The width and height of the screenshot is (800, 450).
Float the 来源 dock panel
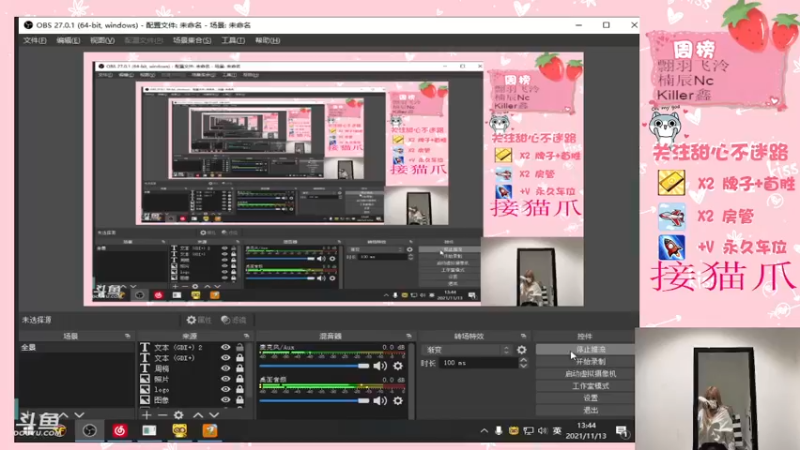pos(246,336)
